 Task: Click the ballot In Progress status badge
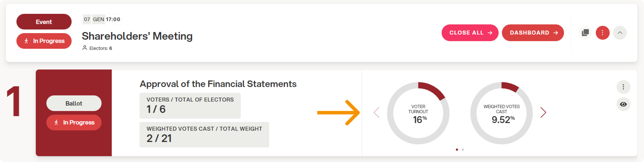click(74, 122)
